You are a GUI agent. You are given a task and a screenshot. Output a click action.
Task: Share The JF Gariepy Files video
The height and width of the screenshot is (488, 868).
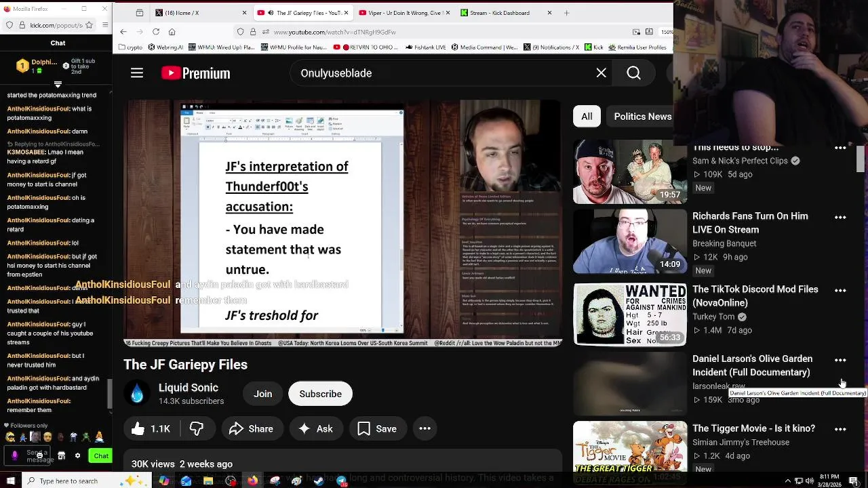pos(251,428)
